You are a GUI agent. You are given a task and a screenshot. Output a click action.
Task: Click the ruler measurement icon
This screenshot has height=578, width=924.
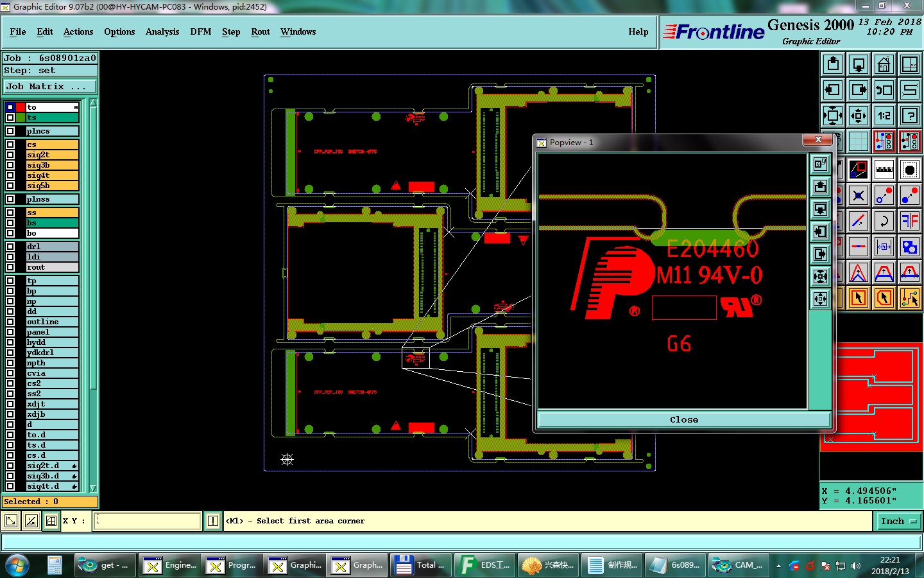(884, 170)
